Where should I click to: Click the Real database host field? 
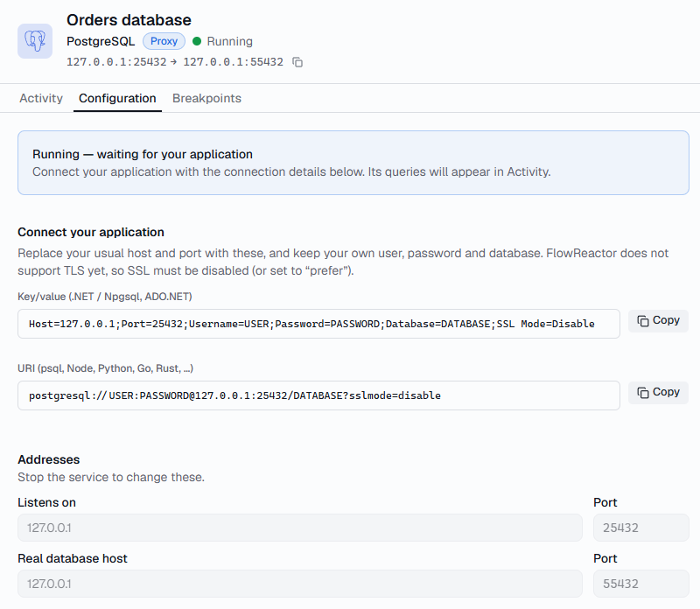(x=300, y=584)
